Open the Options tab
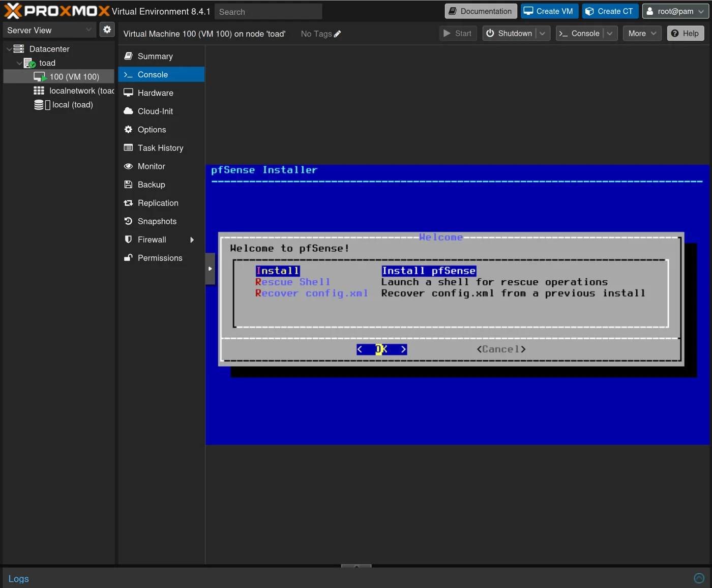This screenshot has height=588, width=712. [x=151, y=129]
